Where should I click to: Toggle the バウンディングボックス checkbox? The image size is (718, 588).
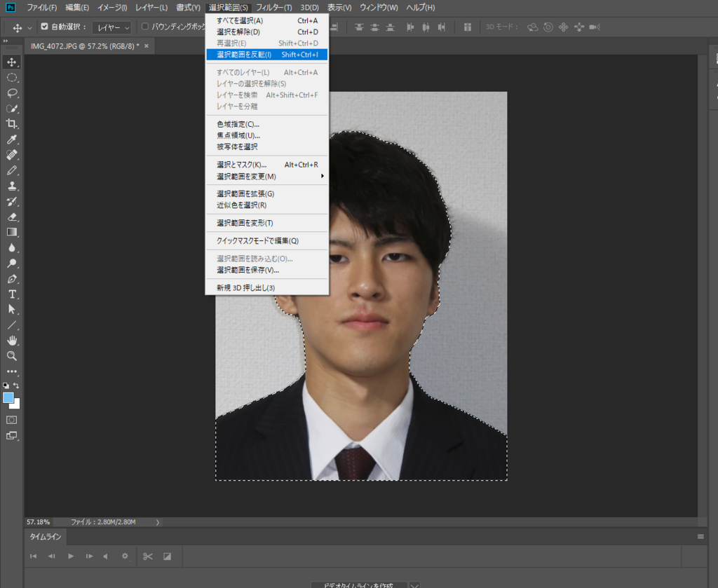(x=144, y=27)
